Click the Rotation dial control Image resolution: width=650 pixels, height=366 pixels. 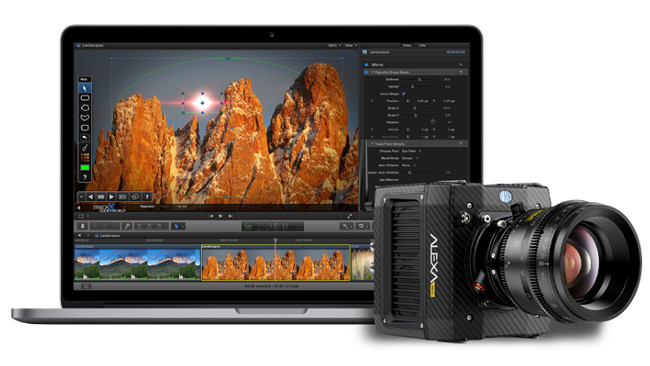[x=432, y=122]
